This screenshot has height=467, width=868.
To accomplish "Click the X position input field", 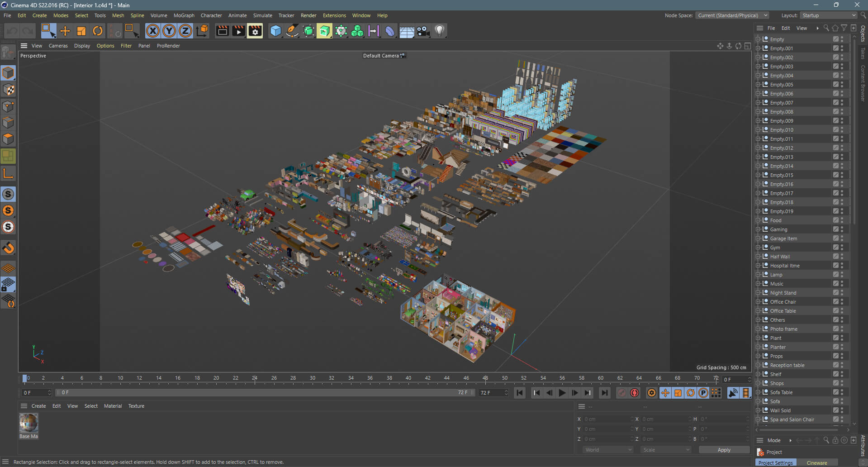I will click(607, 419).
